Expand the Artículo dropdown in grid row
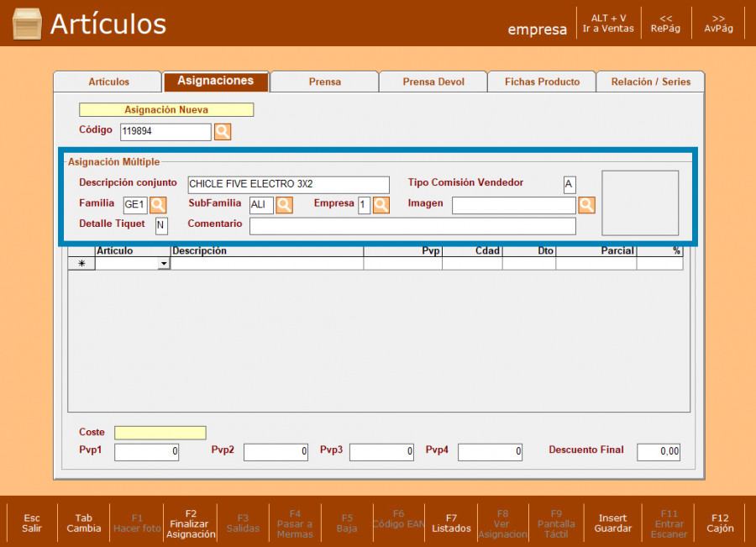 coord(163,263)
